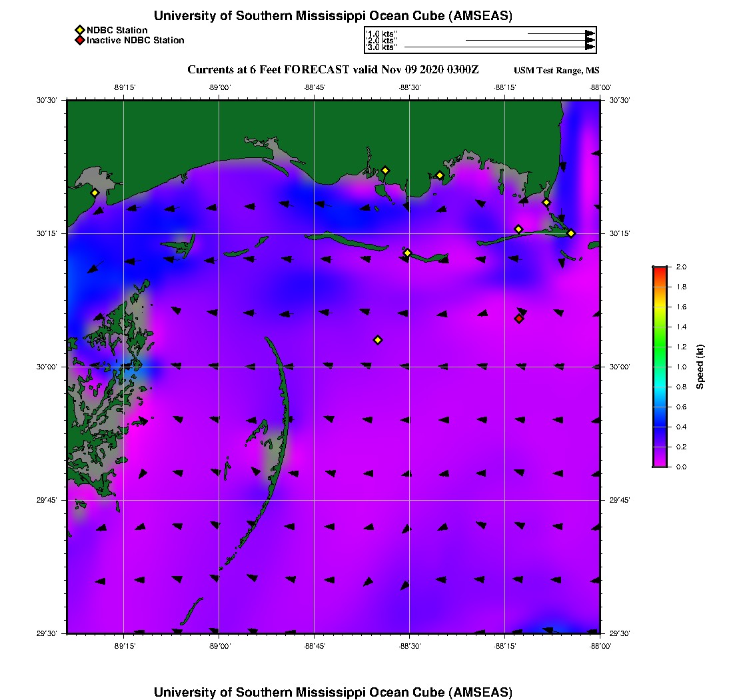Click the '0.0' tick label on the color bar
This screenshot has height=700, width=733.
tap(681, 467)
